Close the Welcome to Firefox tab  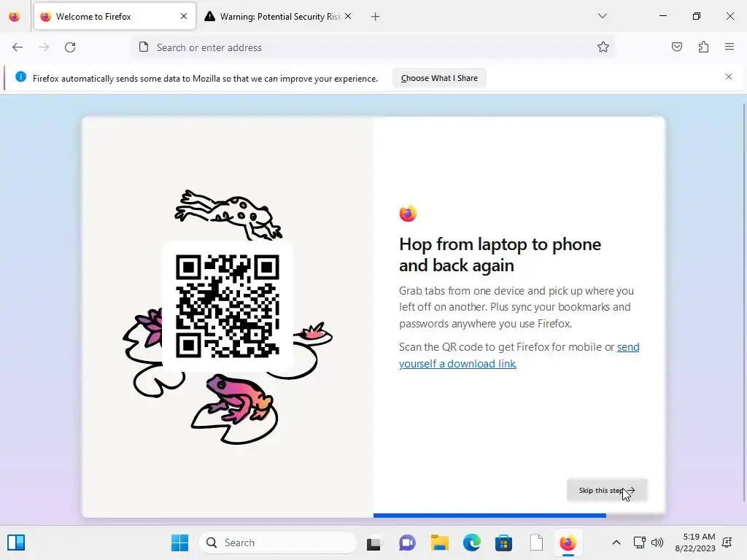click(184, 16)
